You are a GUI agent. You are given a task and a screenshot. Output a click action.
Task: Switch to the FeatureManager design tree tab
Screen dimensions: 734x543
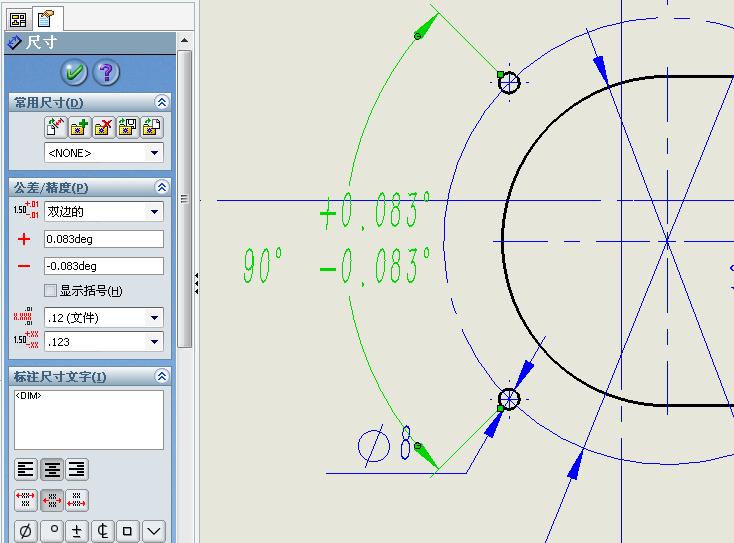click(18, 19)
